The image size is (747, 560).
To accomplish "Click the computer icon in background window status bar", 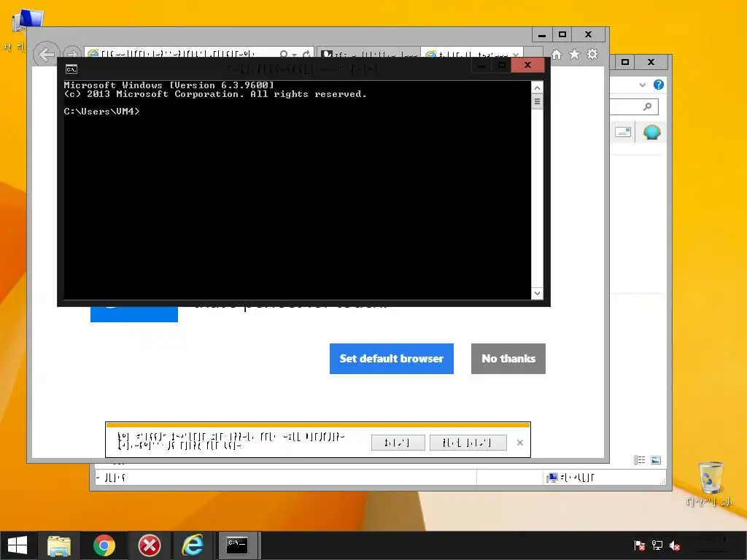I will pyautogui.click(x=552, y=478).
